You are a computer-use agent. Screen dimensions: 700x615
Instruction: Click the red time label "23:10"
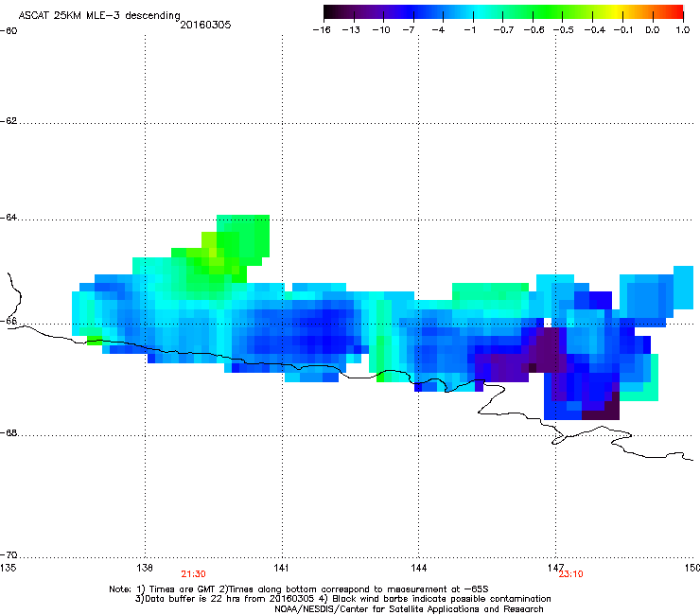[570, 574]
